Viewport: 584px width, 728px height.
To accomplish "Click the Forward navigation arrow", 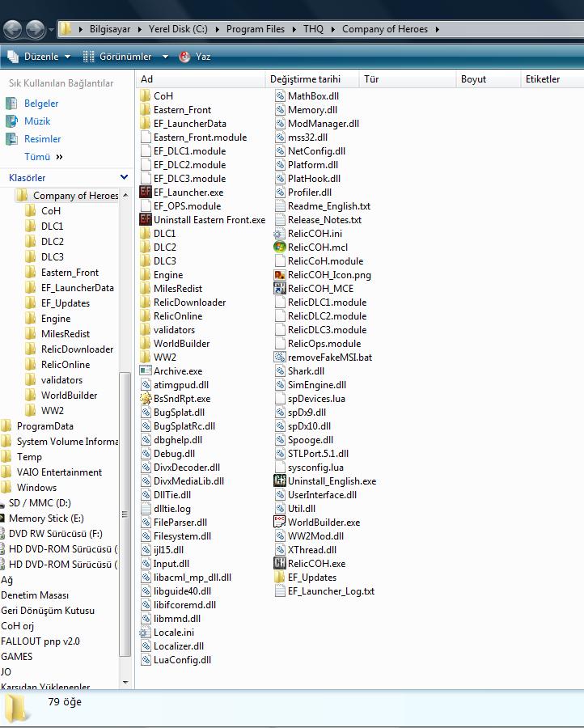I will click(36, 30).
